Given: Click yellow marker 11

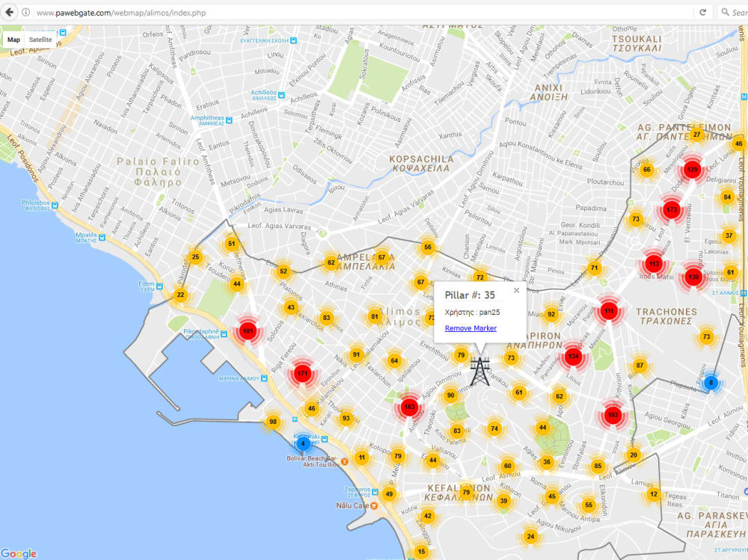Looking at the screenshot, I should [362, 458].
